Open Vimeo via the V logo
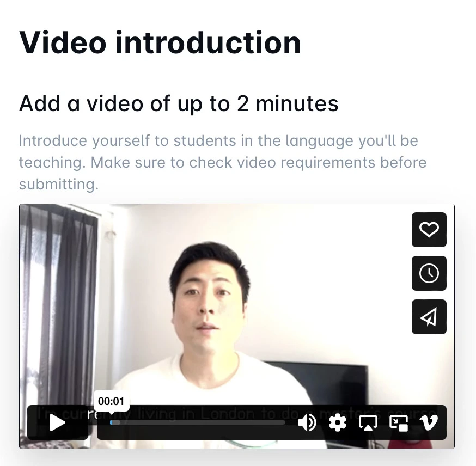 click(428, 422)
